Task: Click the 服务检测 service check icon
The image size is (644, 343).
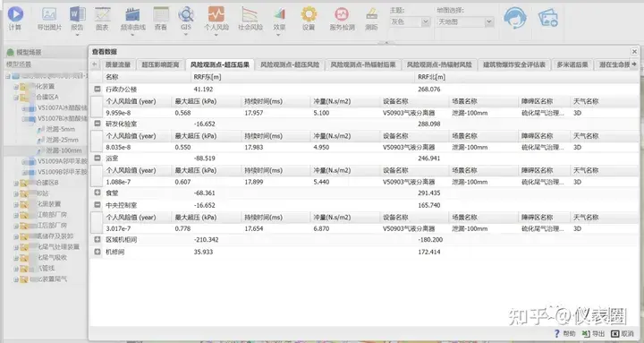Action: tap(342, 14)
